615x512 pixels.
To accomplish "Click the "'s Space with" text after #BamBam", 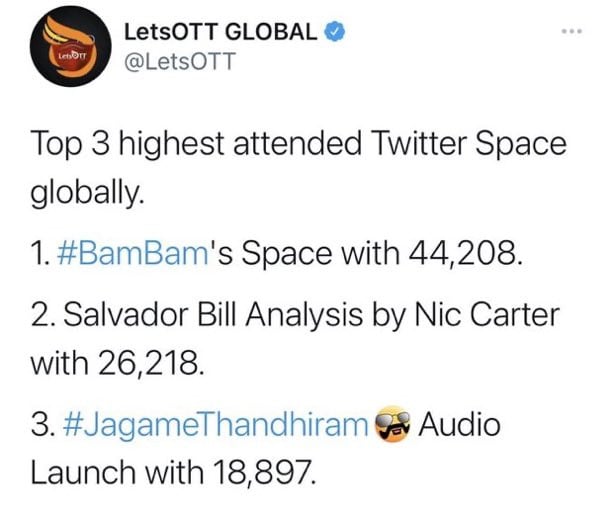I will point(306,253).
